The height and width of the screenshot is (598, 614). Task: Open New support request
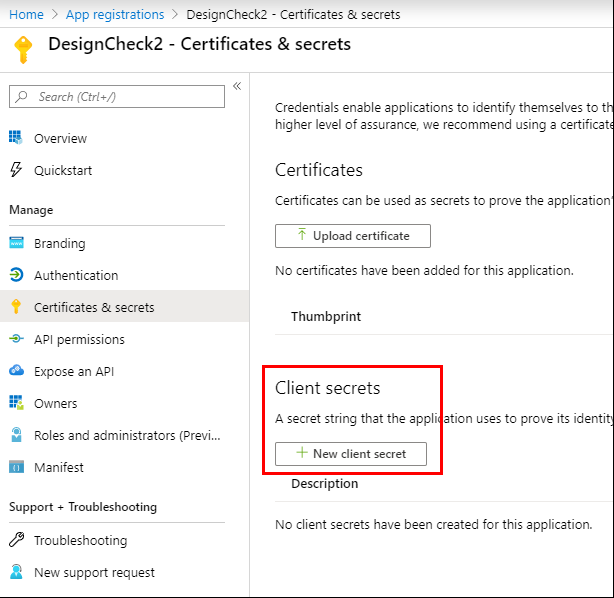(125, 573)
